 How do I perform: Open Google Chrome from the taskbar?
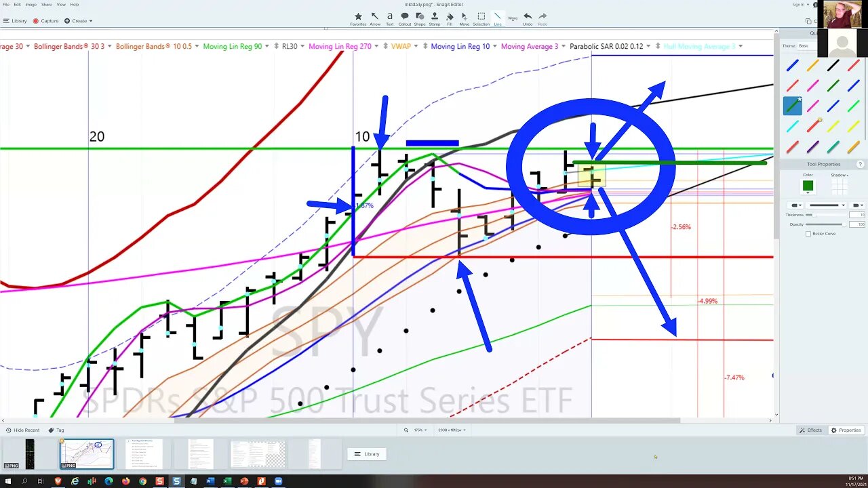142,481
